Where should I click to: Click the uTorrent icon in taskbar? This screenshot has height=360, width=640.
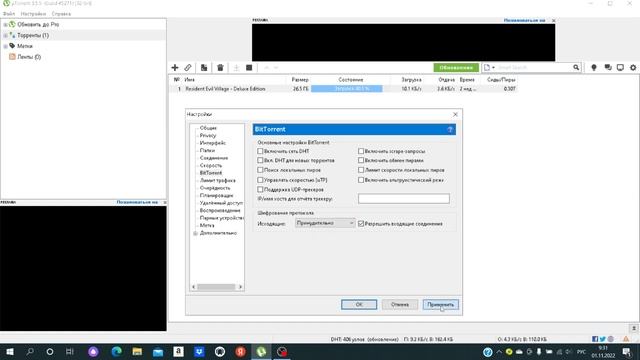tap(261, 351)
